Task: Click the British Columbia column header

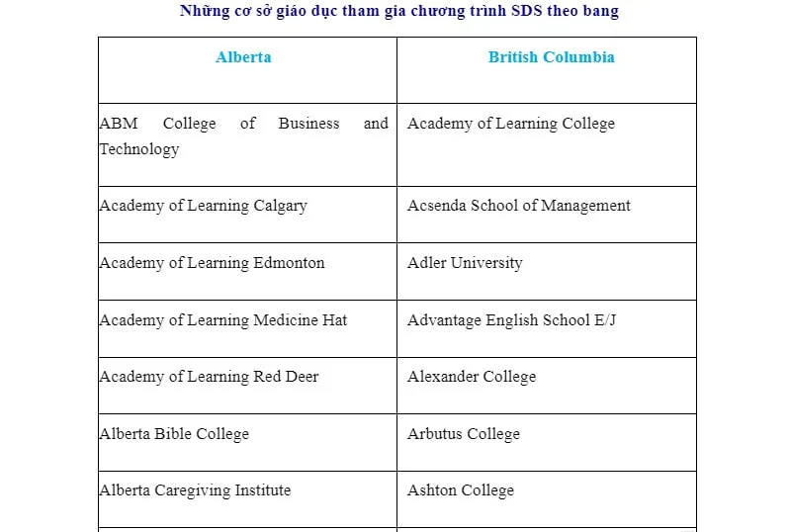Action: (551, 57)
